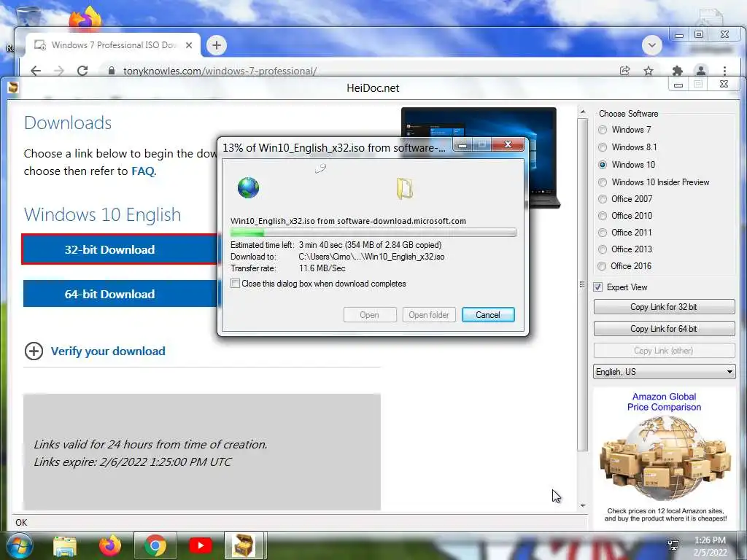Open Firefox desktop shortcut icon
This screenshot has height=560, width=747.
pos(85,18)
